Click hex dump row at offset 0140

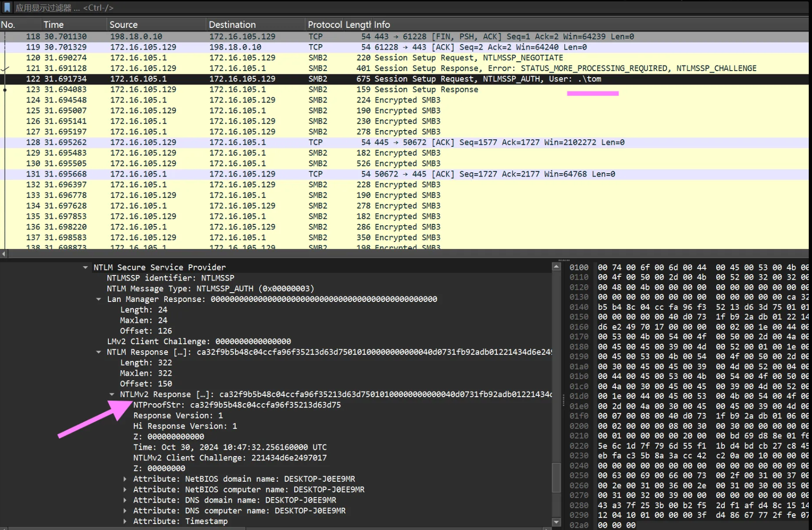tap(689, 307)
